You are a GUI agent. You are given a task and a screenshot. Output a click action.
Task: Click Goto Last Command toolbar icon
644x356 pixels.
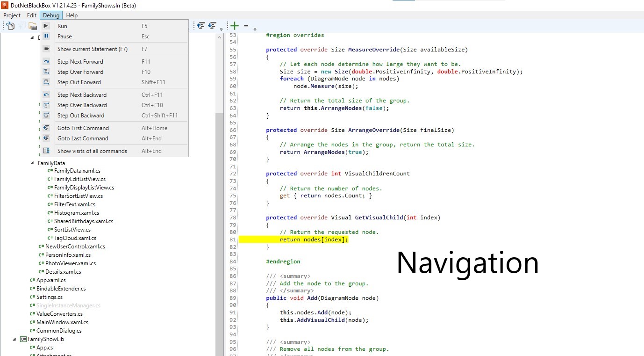coord(212,26)
